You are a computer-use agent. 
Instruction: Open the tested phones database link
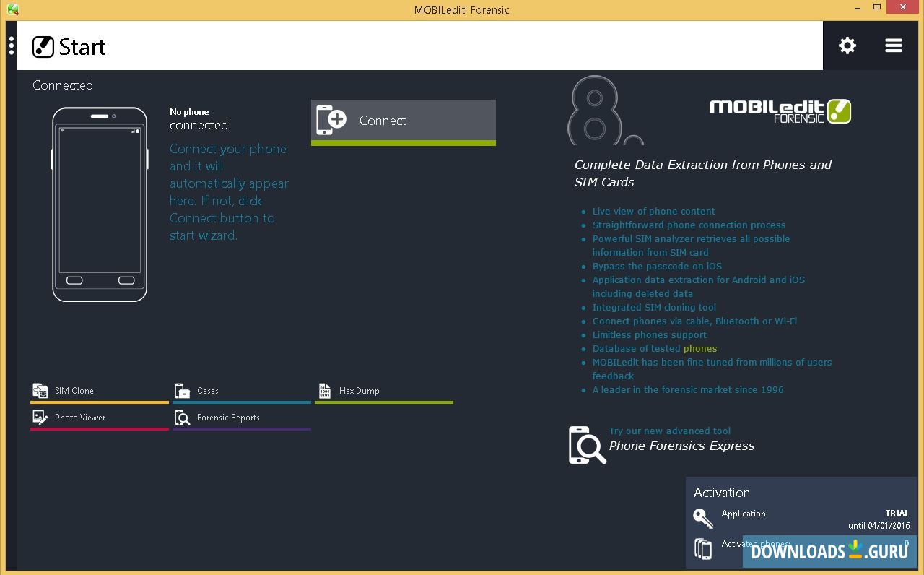(x=700, y=348)
